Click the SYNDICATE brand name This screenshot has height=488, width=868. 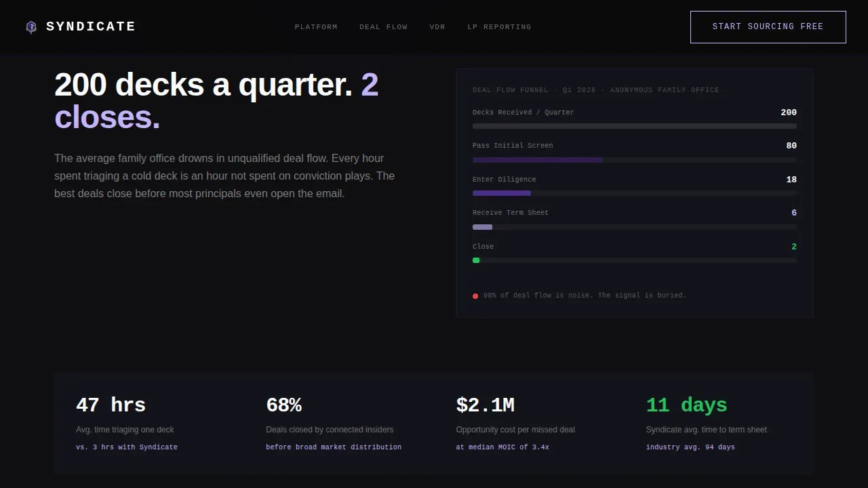[x=91, y=26]
